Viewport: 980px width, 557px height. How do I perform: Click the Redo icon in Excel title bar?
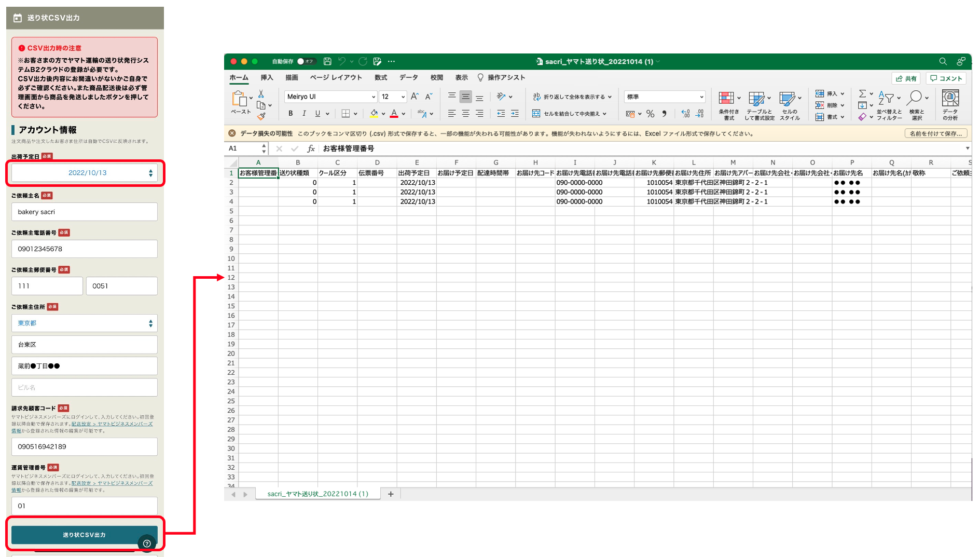363,61
